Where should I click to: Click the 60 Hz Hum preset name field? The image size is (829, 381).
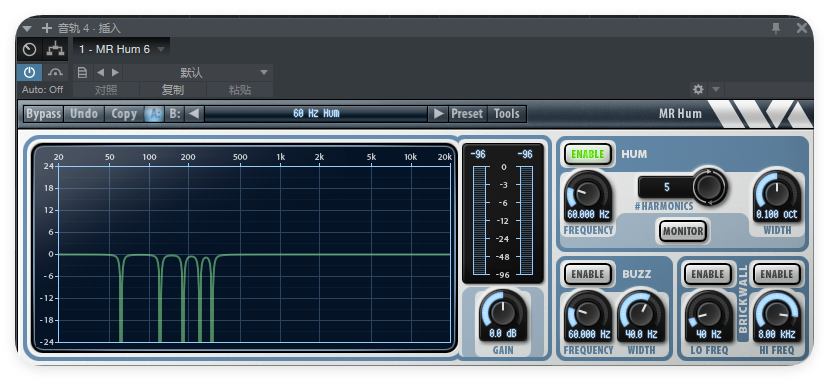(x=316, y=114)
